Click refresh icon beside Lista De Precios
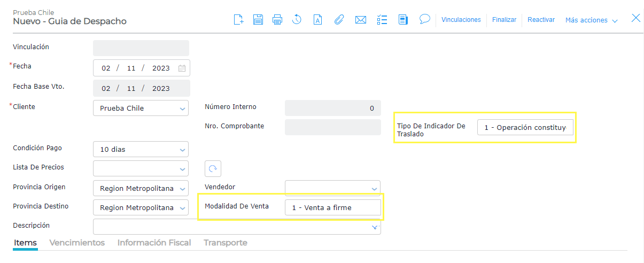This screenshot has width=644, height=263. pos(213,168)
